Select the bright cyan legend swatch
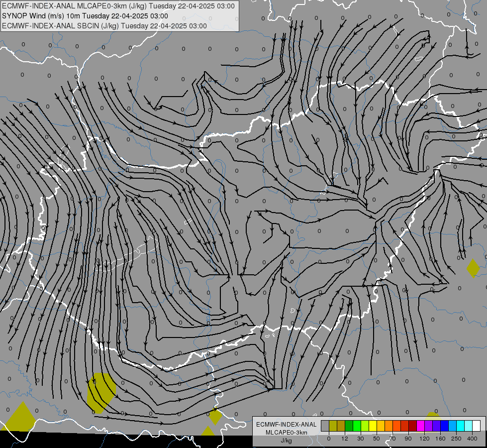The width and height of the screenshot is (487, 448). pyautogui.click(x=461, y=426)
